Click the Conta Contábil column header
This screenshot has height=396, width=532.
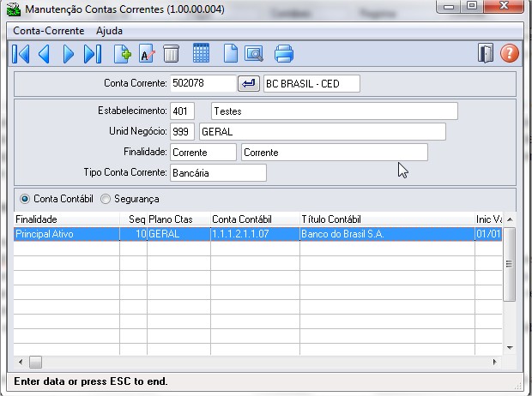255,219
